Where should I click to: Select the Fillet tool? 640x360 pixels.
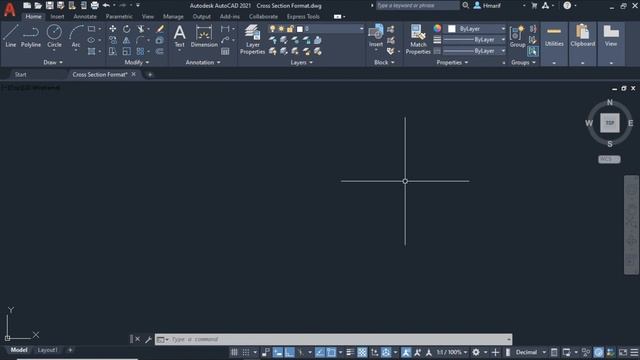pos(140,40)
